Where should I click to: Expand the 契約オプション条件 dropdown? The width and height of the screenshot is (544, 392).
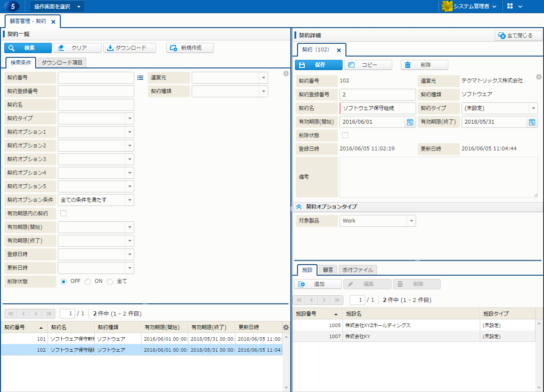129,200
